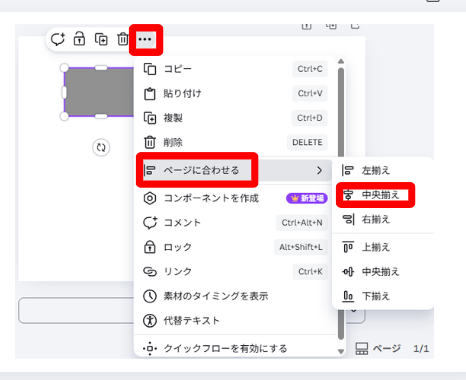Select コンポーネントを作成 menu item

click(235, 198)
